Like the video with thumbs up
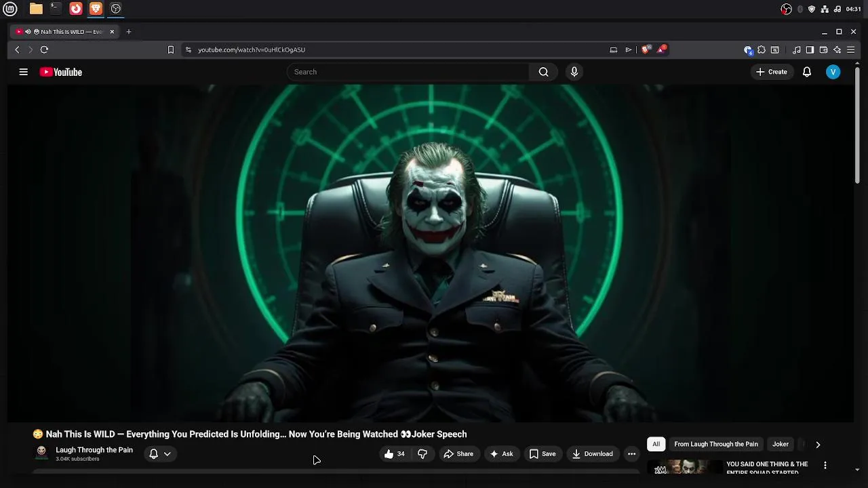Screen dimensions: 868x488 click(395, 454)
